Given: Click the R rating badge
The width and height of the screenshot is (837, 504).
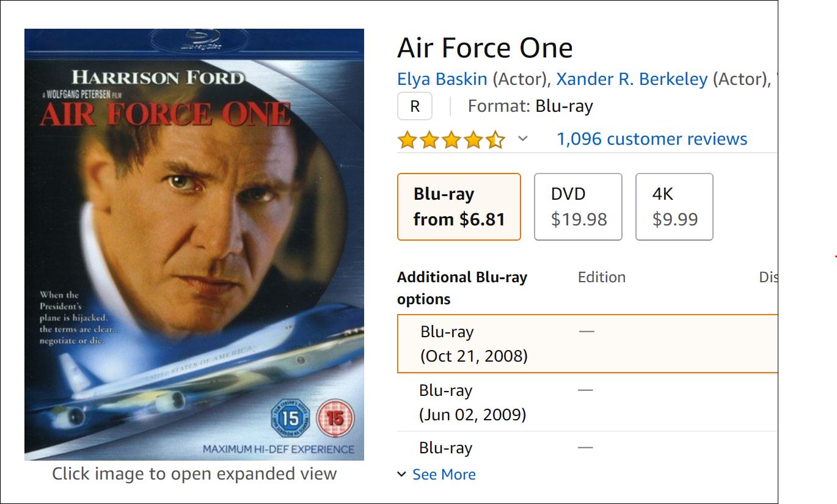Looking at the screenshot, I should coord(415,106).
